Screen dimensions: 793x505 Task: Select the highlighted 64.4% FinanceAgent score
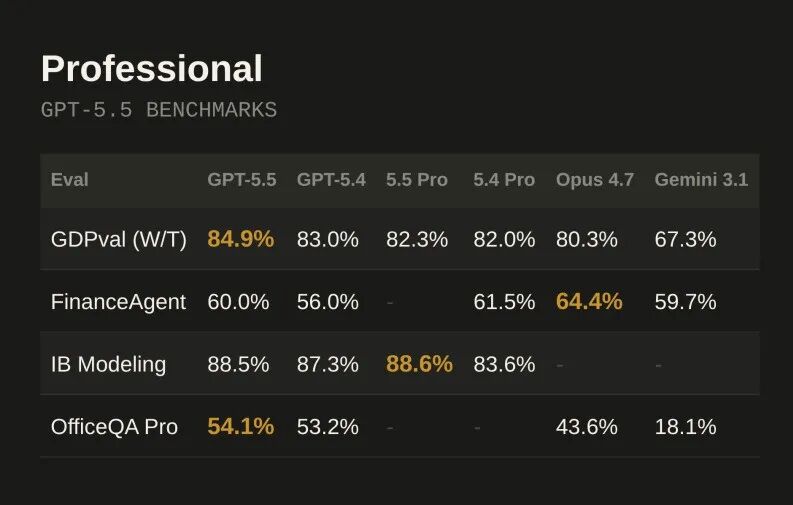(x=589, y=302)
